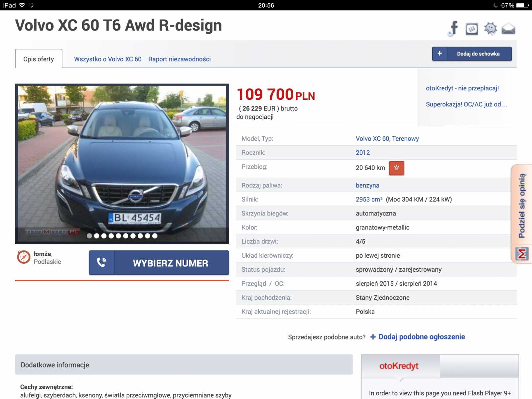Click the otoKredyt tab in credit widget
The height and width of the screenshot is (399, 532).
(x=400, y=366)
